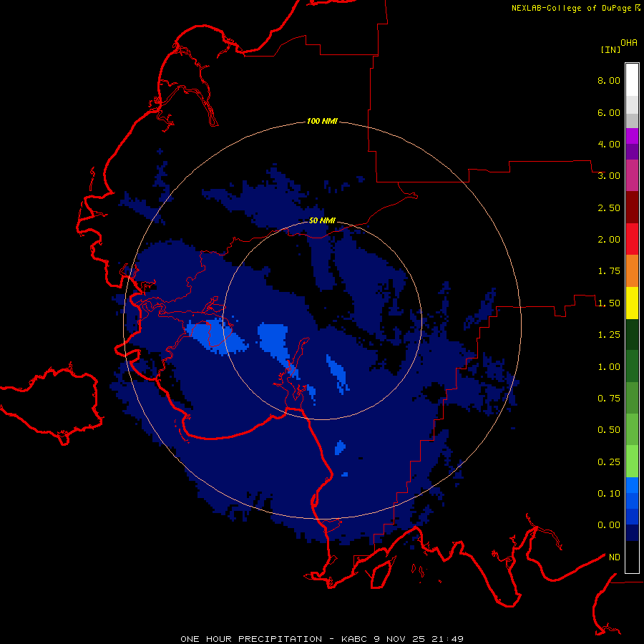Viewport: 644px width, 644px height.
Task: Pick the white color swatch atop the legend
Action: click(x=632, y=79)
